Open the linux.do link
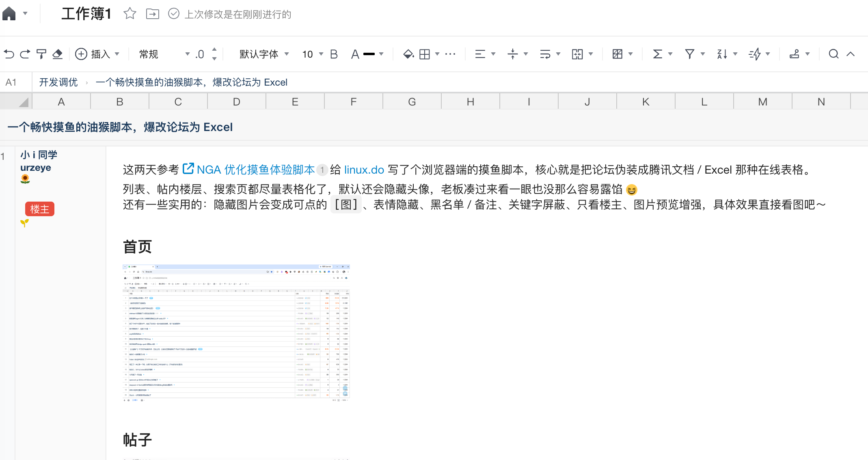868x460 pixels. pos(364,170)
